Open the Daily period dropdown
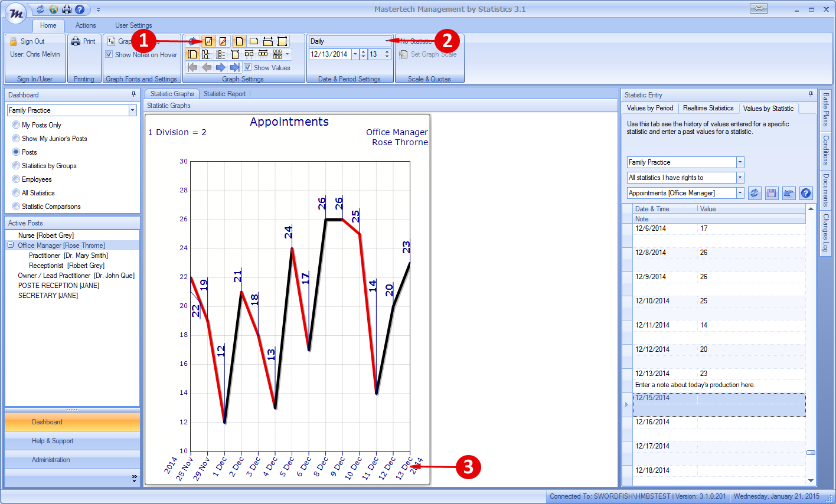Viewport: 836px width, 504px height. pos(387,41)
